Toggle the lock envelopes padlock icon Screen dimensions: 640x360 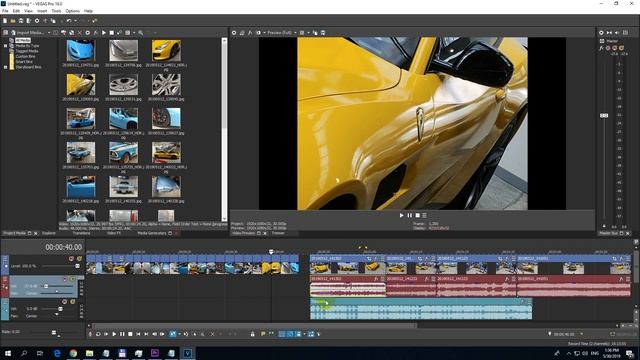pos(252,334)
